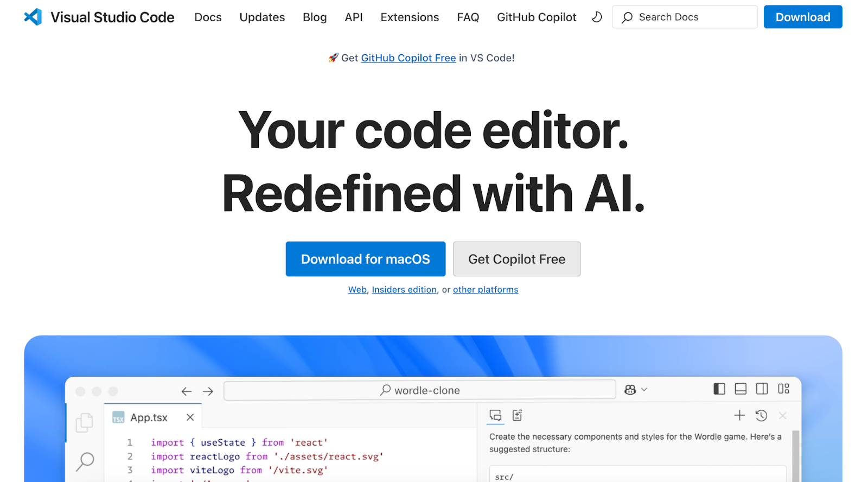Image resolution: width=868 pixels, height=482 pixels.
Task: Click the TSX file icon on App.tsx tab
Action: pos(118,417)
